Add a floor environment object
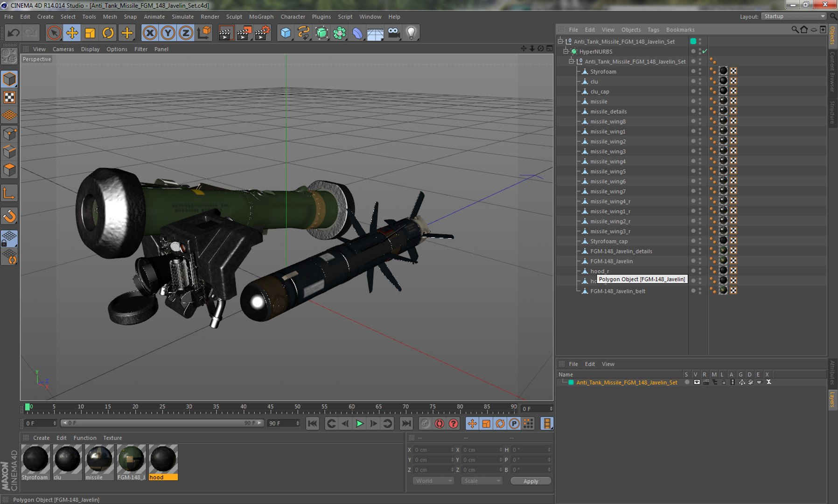 click(x=375, y=33)
